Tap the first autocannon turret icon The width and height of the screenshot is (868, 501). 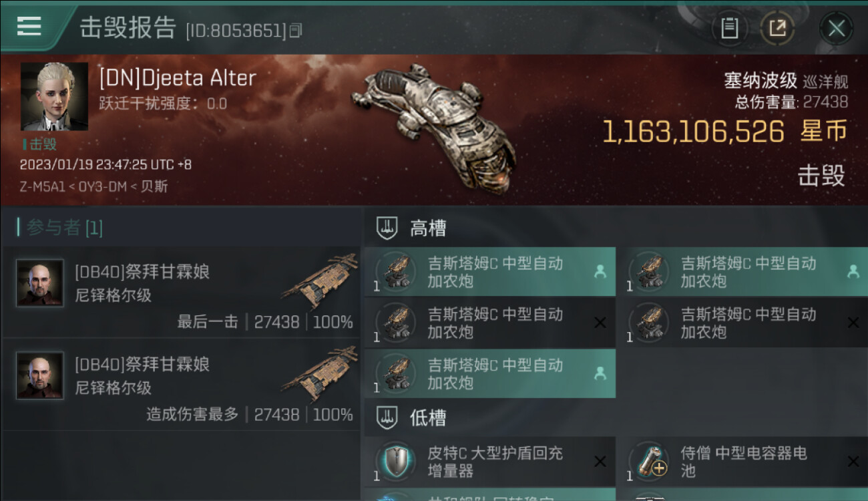(x=395, y=272)
